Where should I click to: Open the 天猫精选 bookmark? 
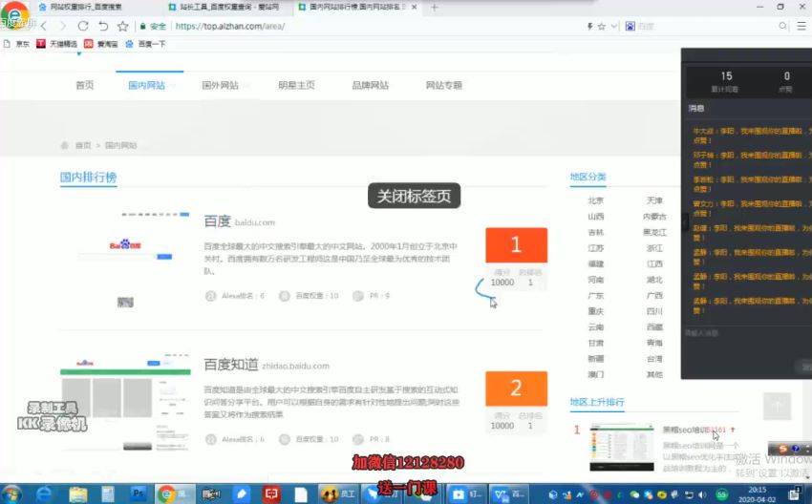coord(57,44)
